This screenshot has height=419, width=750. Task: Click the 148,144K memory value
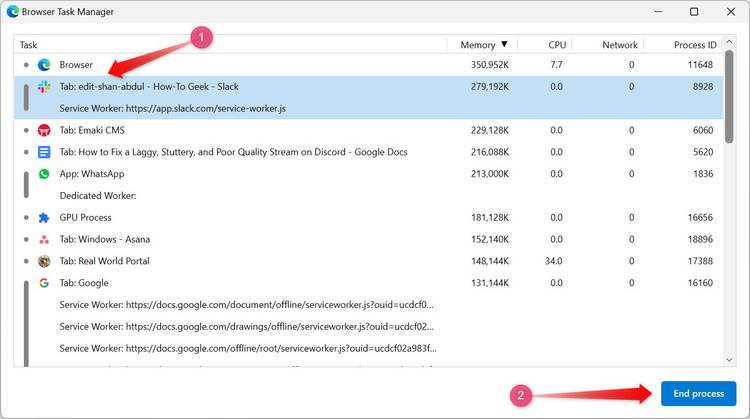point(490,261)
